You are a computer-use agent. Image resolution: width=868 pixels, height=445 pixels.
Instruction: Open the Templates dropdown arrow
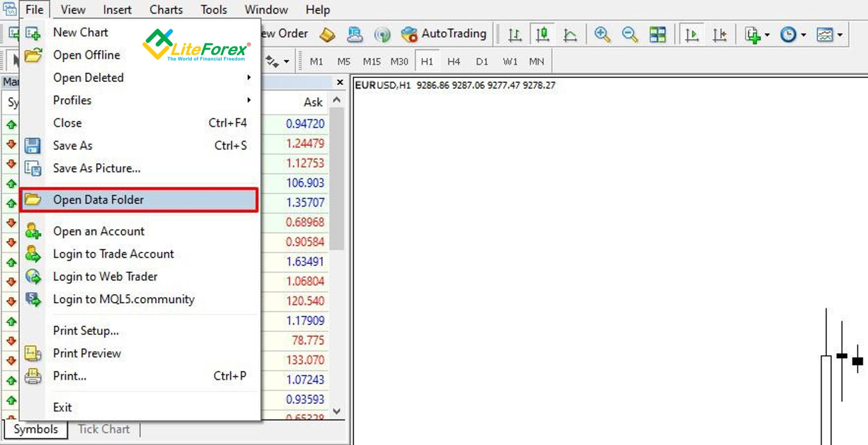pyautogui.click(x=840, y=35)
